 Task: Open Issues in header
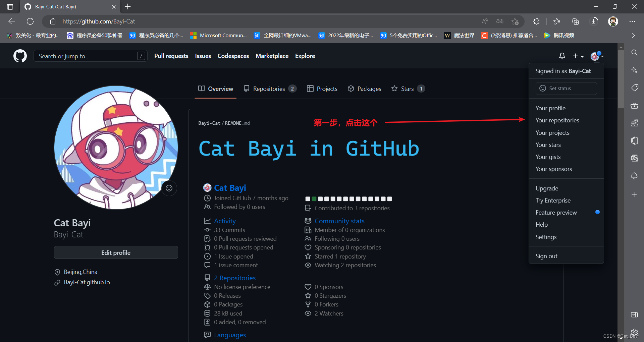click(x=203, y=56)
